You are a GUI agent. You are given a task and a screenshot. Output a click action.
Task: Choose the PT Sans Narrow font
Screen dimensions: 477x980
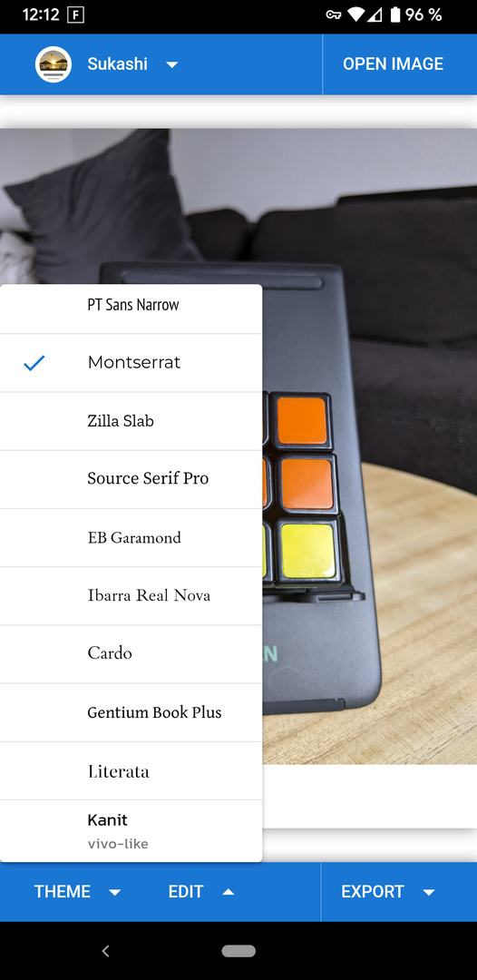pyautogui.click(x=131, y=309)
